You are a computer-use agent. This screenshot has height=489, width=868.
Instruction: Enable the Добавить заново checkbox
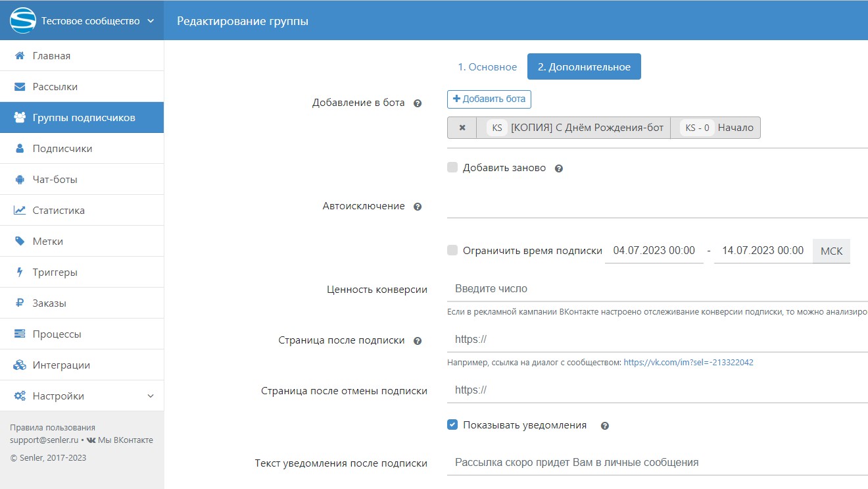pos(452,168)
